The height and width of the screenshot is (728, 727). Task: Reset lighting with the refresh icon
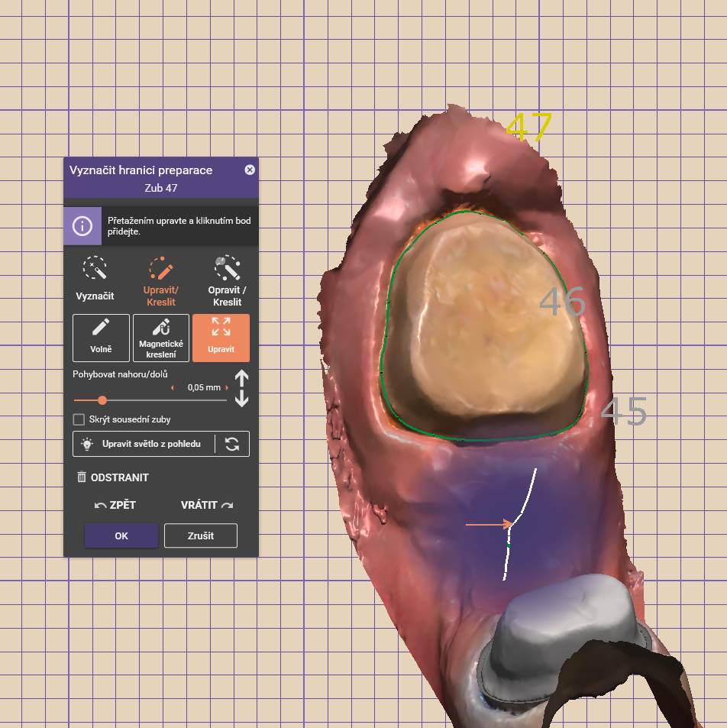tap(232, 444)
